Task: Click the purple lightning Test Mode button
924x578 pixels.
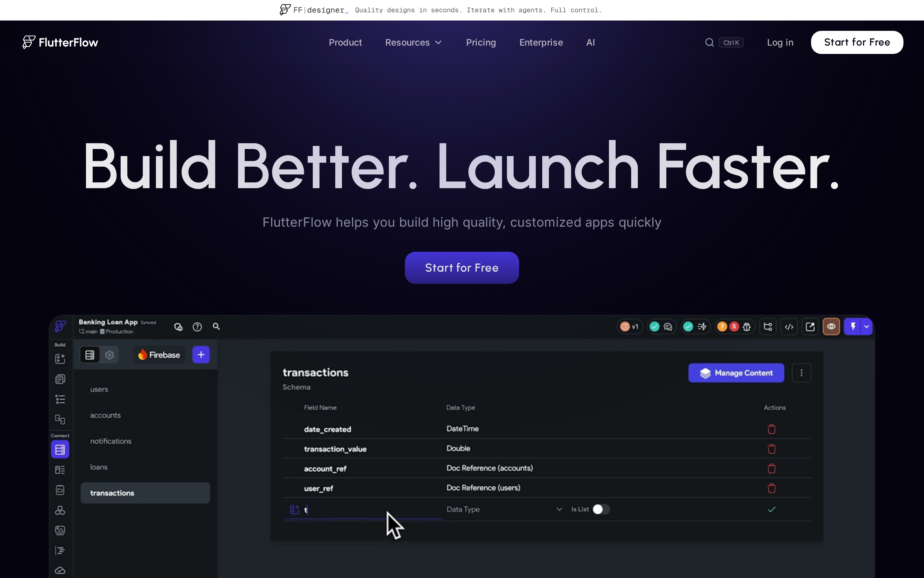Action: click(852, 327)
